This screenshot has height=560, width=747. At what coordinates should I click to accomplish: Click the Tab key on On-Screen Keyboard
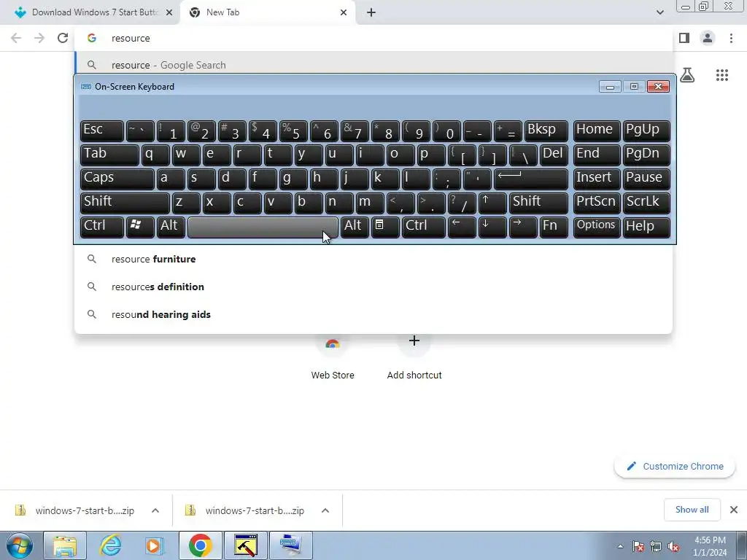click(x=109, y=155)
